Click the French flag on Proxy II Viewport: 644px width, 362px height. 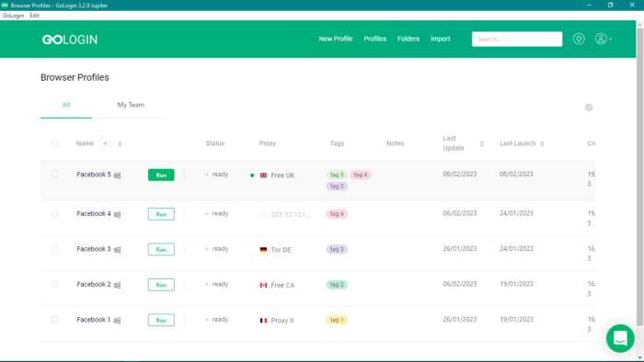[263, 320]
